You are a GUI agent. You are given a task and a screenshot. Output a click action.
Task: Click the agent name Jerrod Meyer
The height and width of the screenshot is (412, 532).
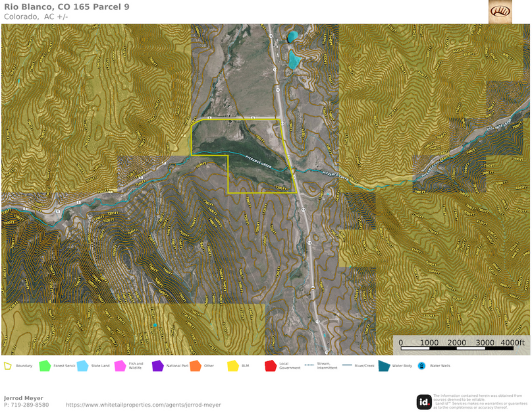[x=24, y=398]
